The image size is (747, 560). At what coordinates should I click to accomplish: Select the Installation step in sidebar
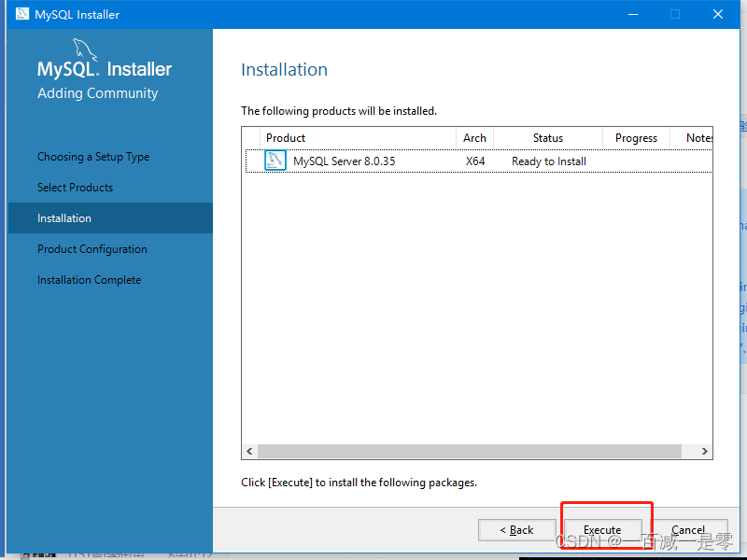tap(110, 218)
